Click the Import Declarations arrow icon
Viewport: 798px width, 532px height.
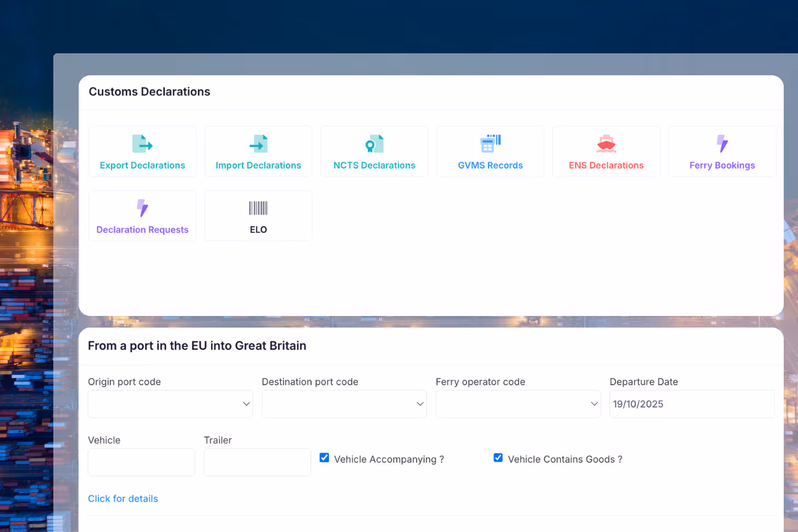258,144
